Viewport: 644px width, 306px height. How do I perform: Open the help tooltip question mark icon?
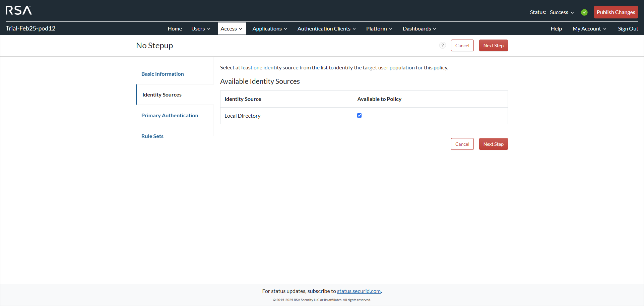442,45
